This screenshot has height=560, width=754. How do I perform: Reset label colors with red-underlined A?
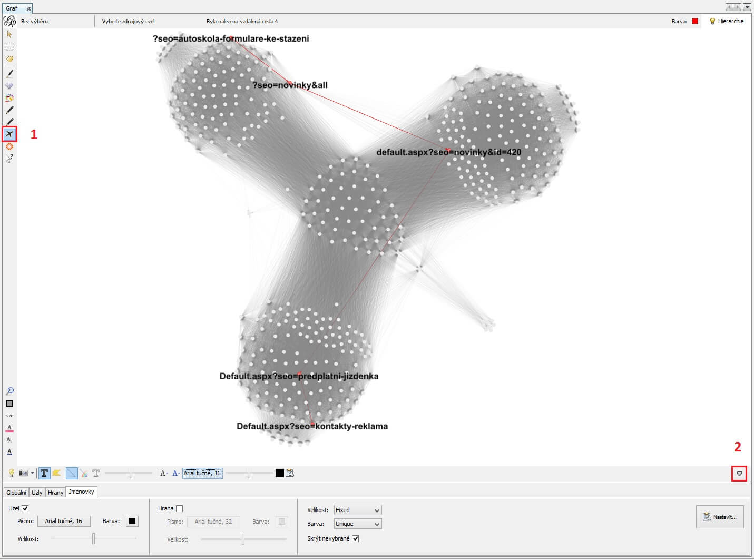[x=9, y=428]
